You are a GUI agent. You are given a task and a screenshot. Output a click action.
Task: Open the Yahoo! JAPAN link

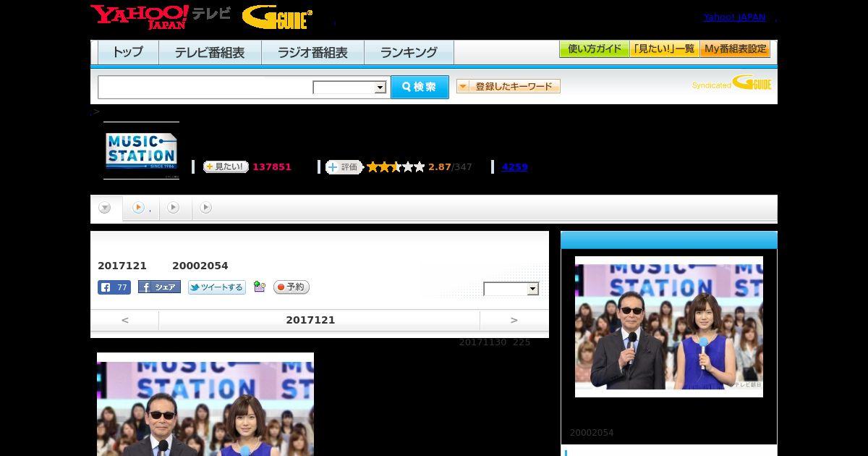(x=734, y=17)
